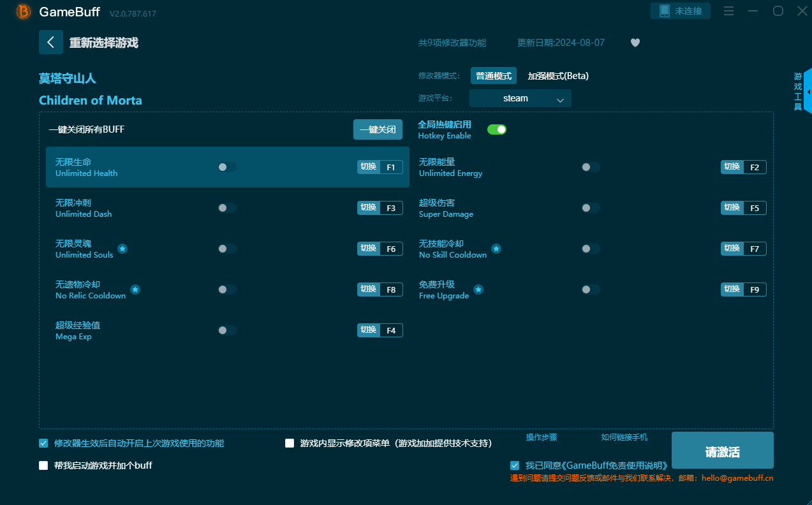The image size is (812, 505).
Task: Open the hamburger menu in title bar
Action: (x=729, y=11)
